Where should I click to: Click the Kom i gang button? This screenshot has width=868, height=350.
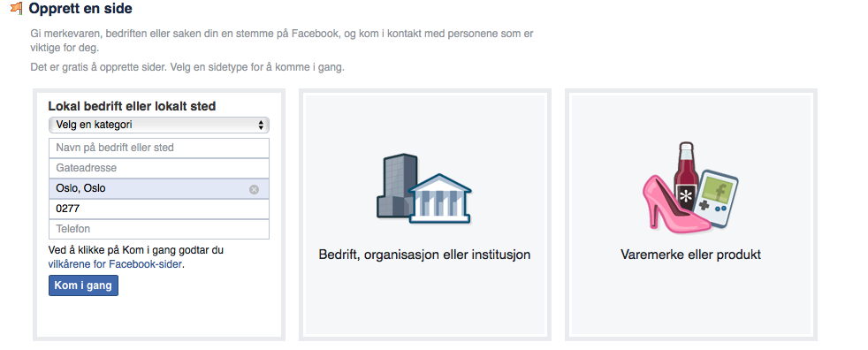pyautogui.click(x=83, y=285)
